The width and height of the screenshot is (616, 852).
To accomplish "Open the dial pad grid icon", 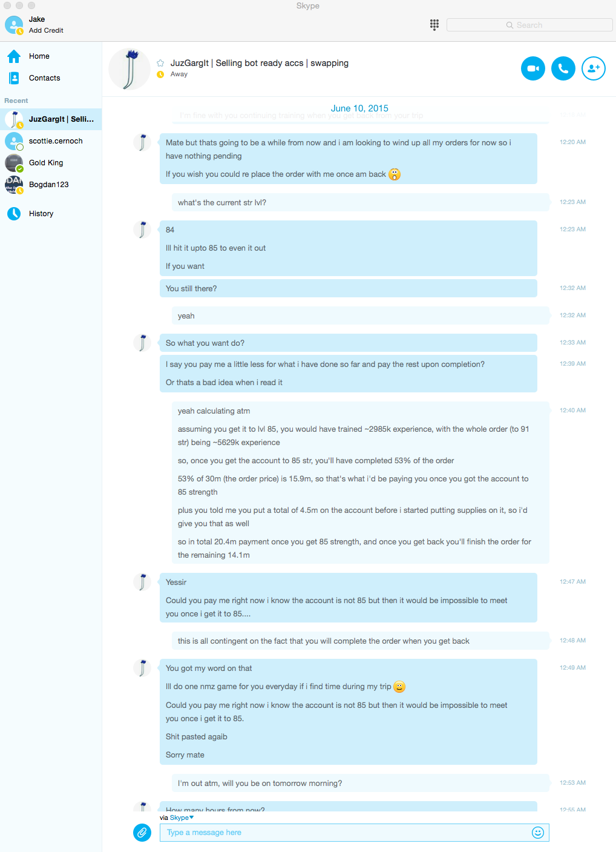I will (x=434, y=25).
